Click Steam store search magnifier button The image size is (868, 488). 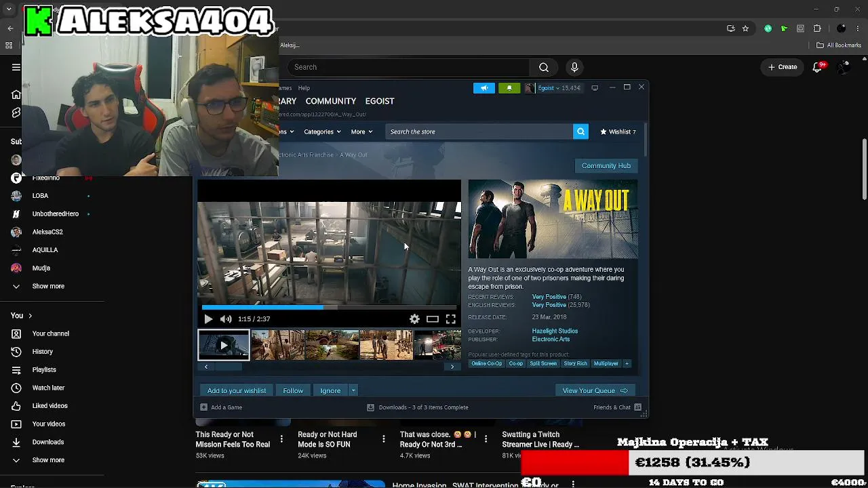[580, 131]
